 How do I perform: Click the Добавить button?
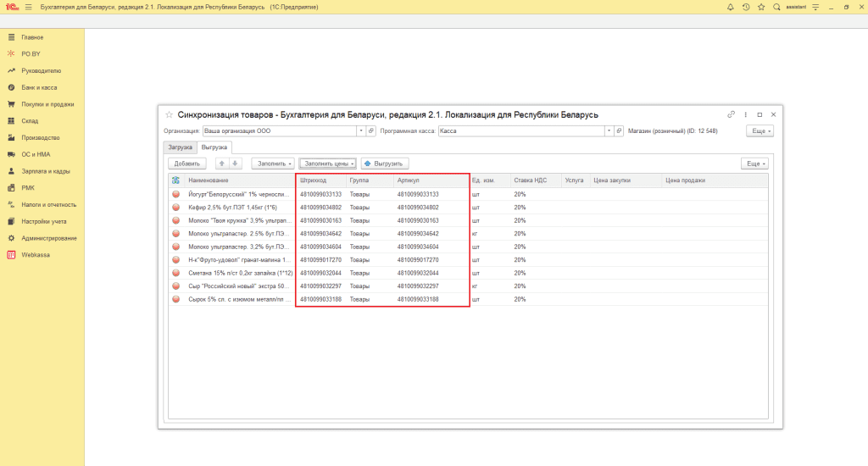click(x=187, y=164)
